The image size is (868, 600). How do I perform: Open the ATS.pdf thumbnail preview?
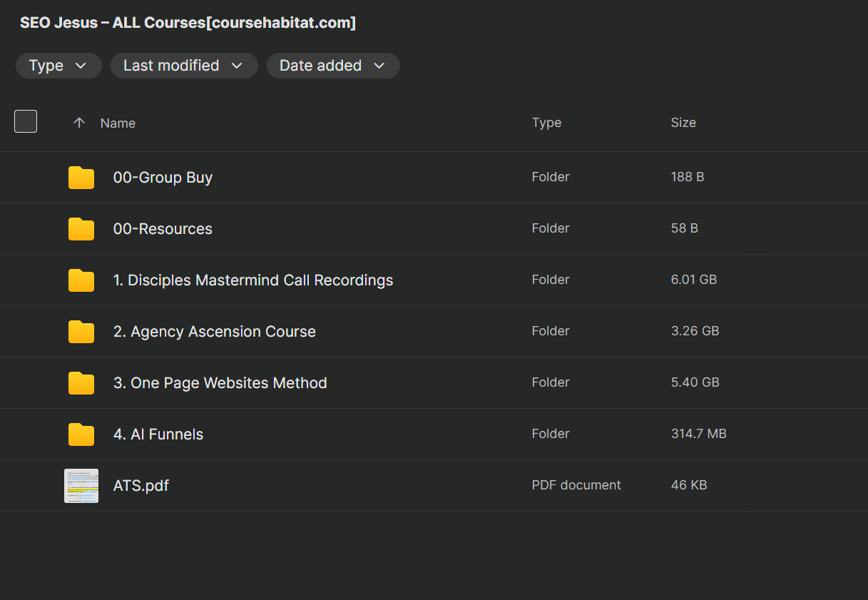[81, 486]
